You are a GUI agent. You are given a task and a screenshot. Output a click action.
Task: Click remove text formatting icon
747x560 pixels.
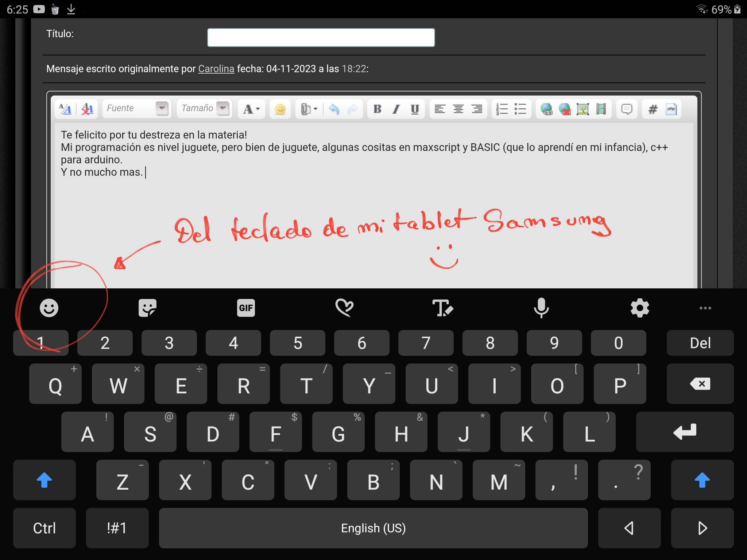pos(87,109)
